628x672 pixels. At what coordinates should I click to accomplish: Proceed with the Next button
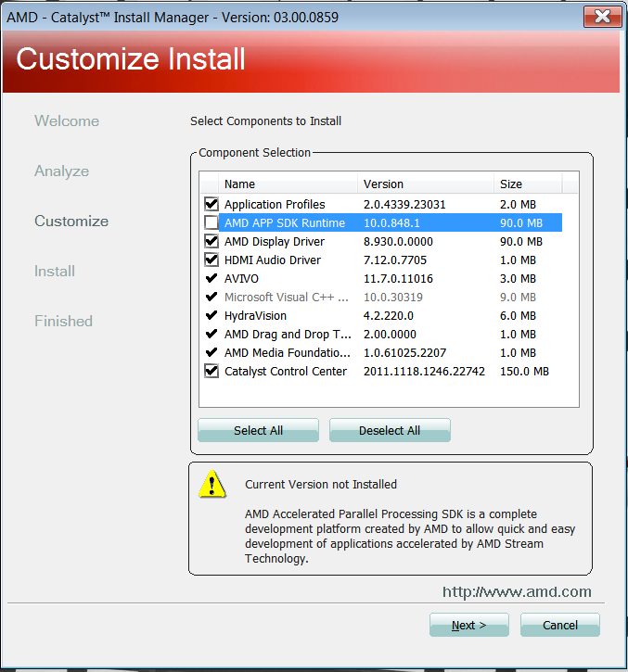pos(468,625)
